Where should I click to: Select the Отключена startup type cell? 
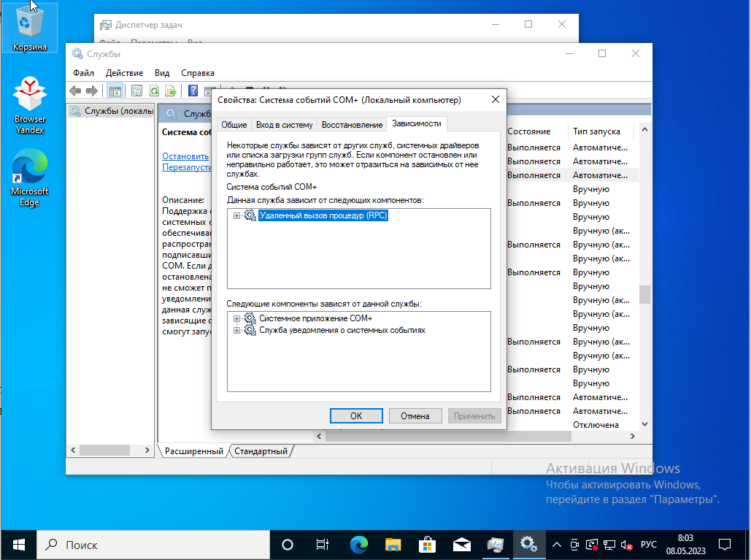pyautogui.click(x=596, y=425)
